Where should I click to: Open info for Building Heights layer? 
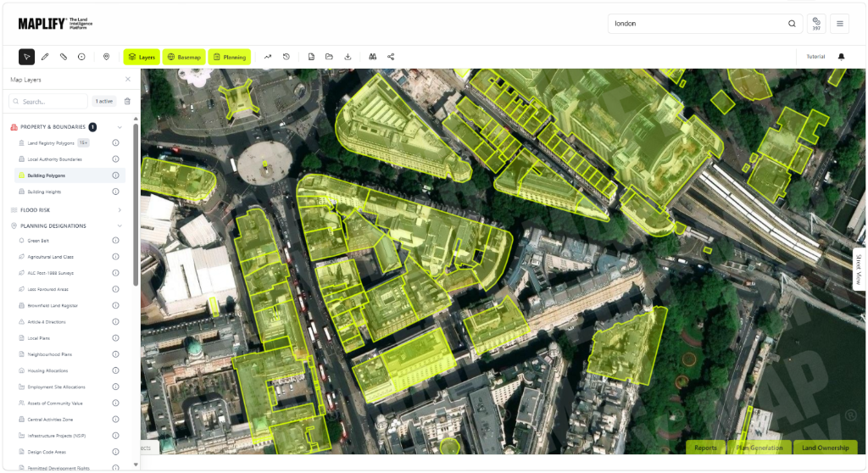click(x=115, y=192)
